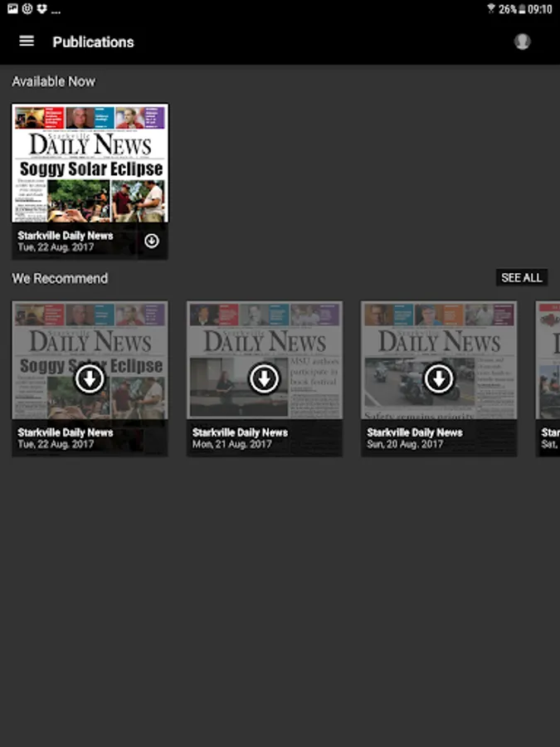Image resolution: width=560 pixels, height=747 pixels.
Task: Select the 'Available Now' heading
Action: pos(53,81)
